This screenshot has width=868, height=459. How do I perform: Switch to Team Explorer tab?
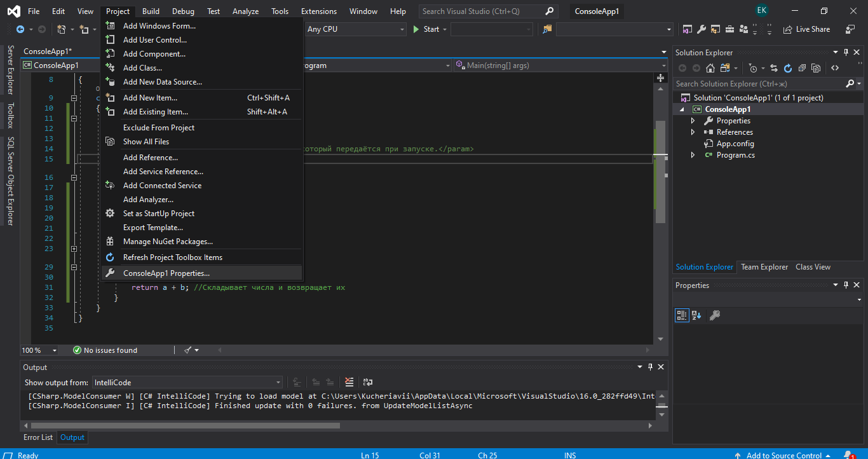(764, 267)
